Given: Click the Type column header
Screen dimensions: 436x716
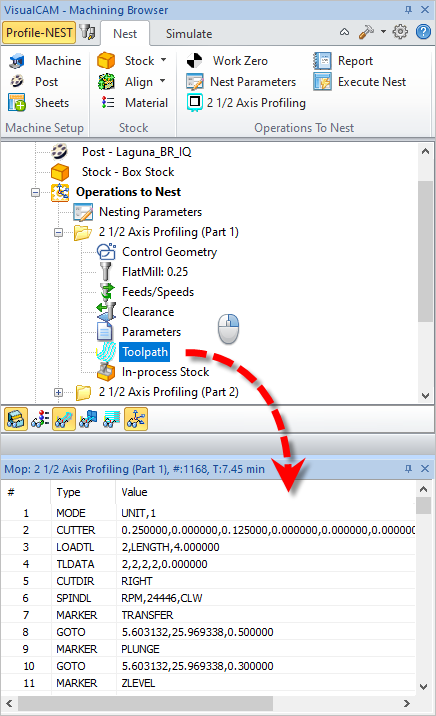Looking at the screenshot, I should coord(68,492).
